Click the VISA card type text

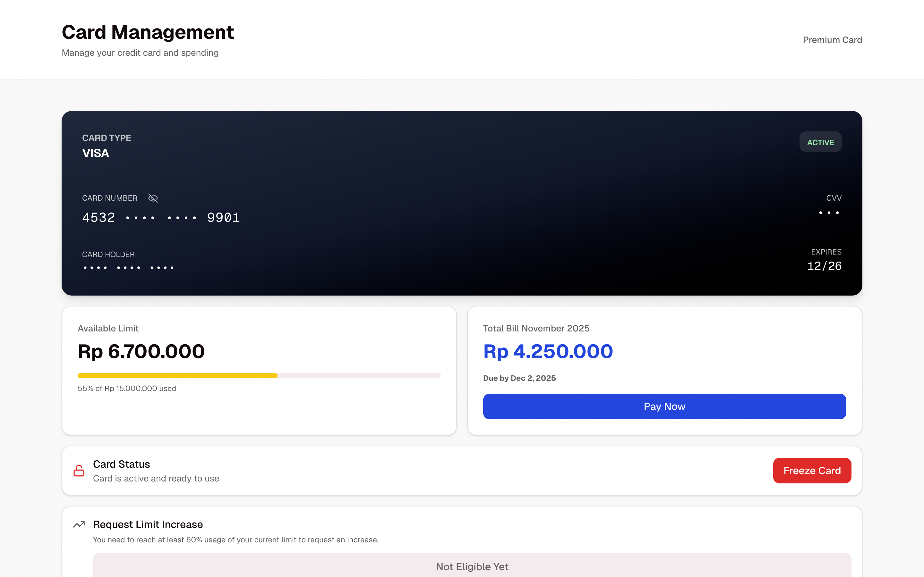96,153
